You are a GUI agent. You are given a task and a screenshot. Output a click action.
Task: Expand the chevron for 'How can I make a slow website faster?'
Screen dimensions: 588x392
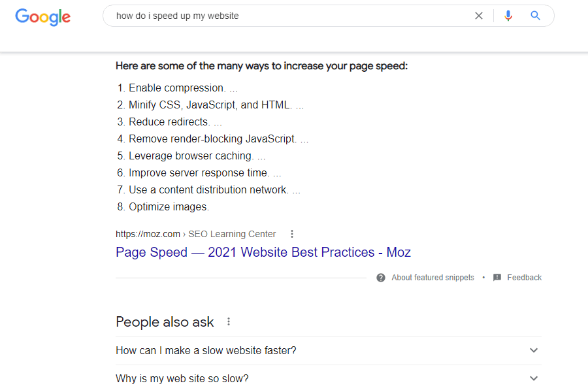pos(534,350)
